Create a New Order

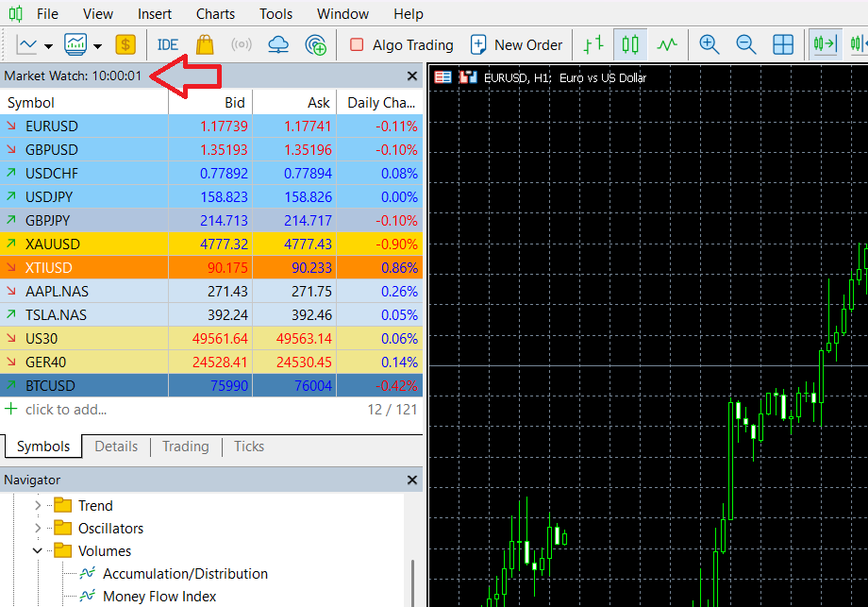tap(516, 45)
